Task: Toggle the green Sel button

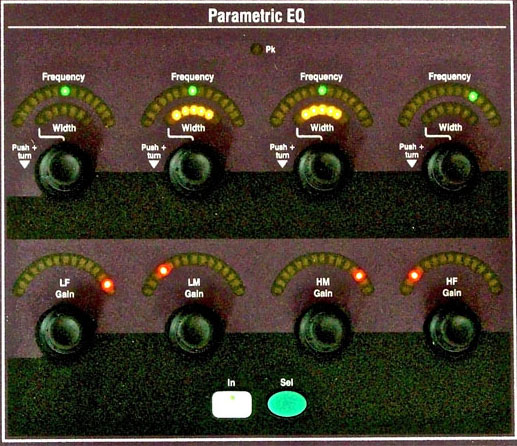Action: tap(287, 404)
